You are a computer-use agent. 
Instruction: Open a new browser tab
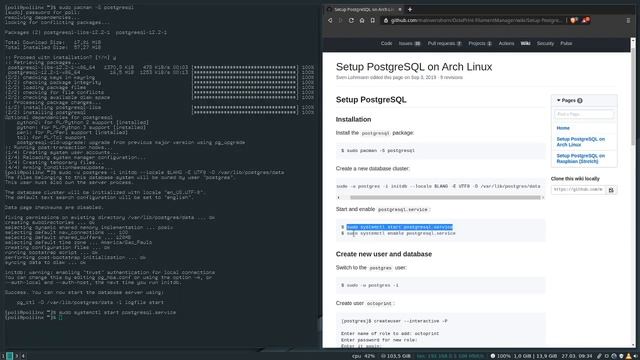tap(410, 9)
